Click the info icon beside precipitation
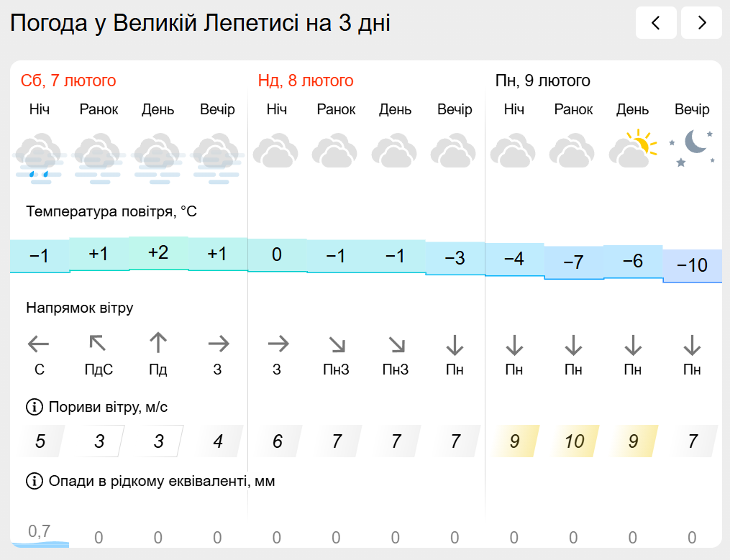This screenshot has height=560, width=730. pos(35,481)
